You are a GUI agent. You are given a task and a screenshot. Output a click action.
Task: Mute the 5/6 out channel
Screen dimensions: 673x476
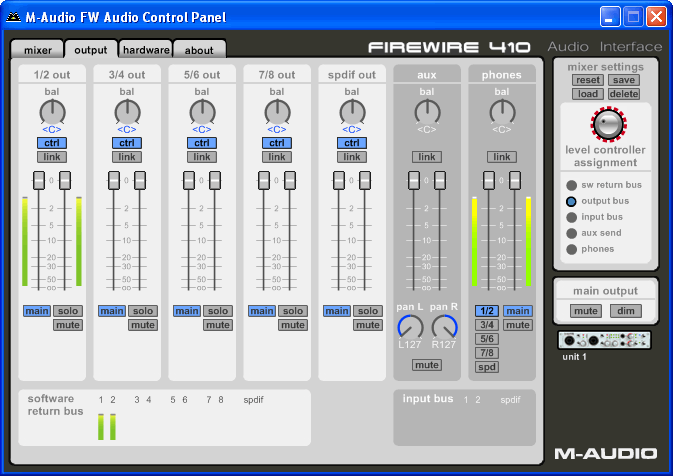[218, 325]
